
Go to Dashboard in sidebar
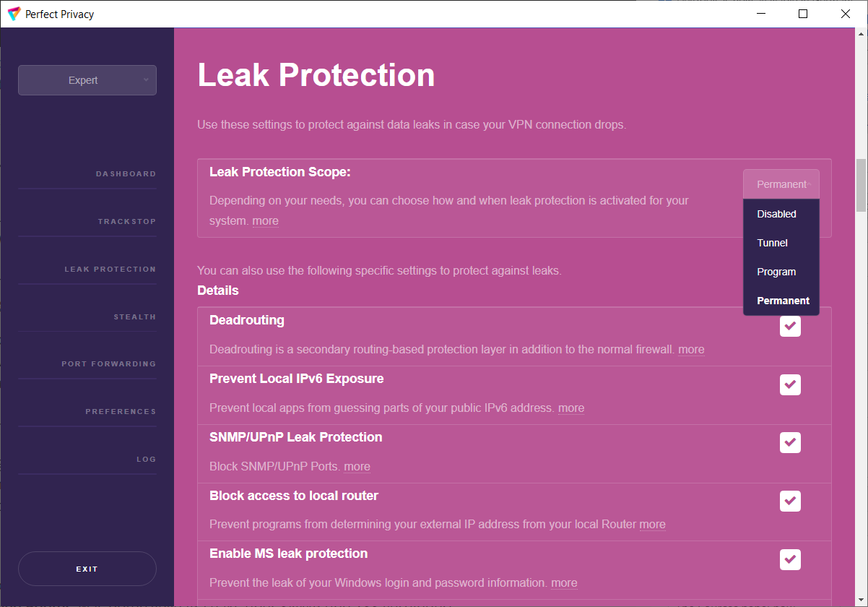(126, 174)
